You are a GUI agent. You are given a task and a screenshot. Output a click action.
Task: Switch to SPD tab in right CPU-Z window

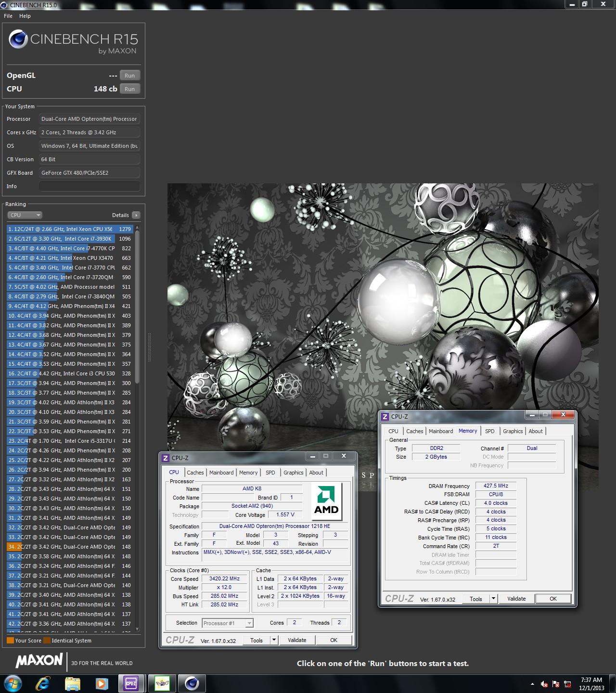click(490, 431)
